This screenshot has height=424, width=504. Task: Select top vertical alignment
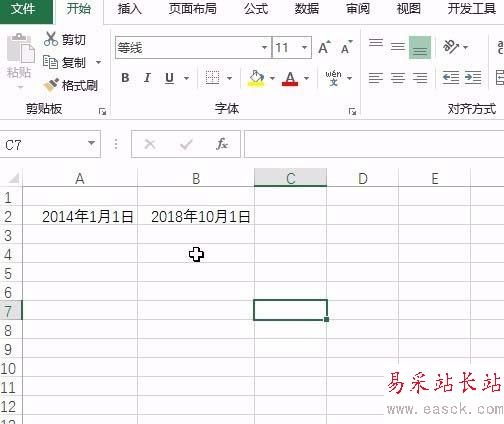point(376,43)
